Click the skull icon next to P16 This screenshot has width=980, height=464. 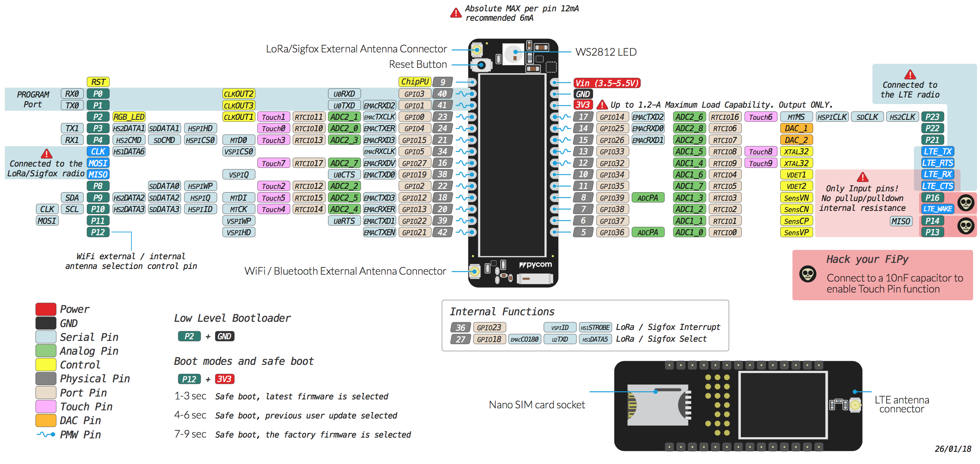(966, 203)
